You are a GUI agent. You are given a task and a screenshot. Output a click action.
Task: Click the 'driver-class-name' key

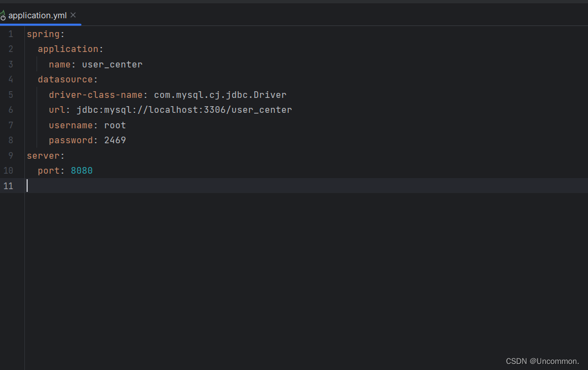pyautogui.click(x=96, y=95)
